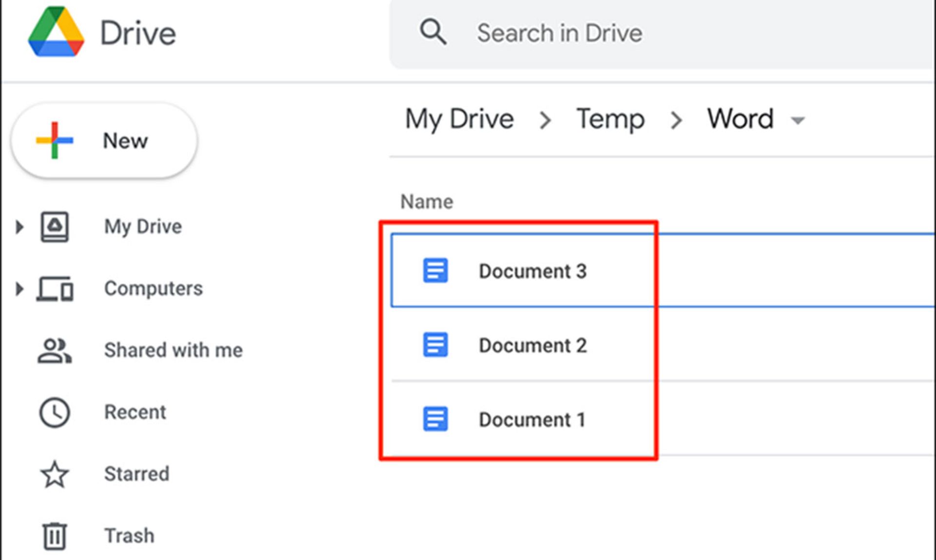Click the Trash bin icon
936x560 pixels.
pyautogui.click(x=54, y=536)
